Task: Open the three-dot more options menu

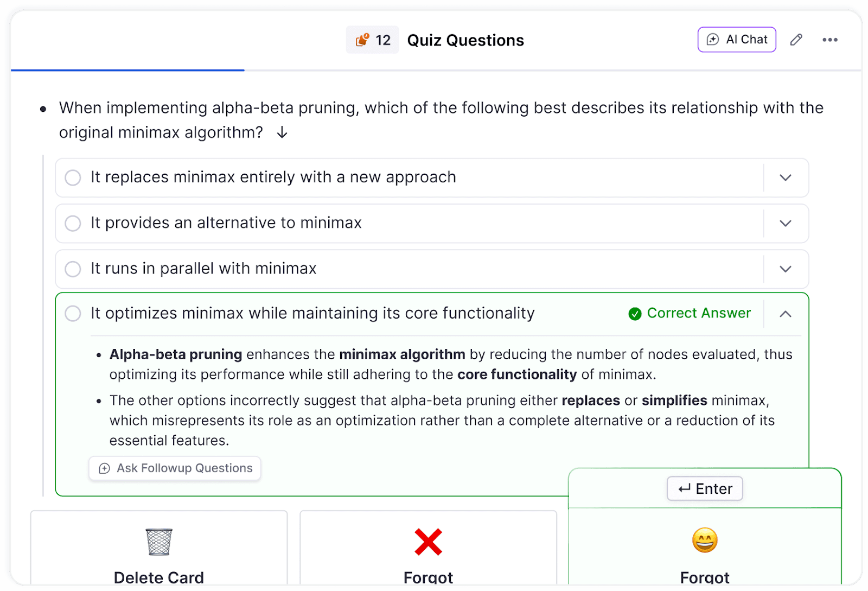Action: (x=829, y=40)
